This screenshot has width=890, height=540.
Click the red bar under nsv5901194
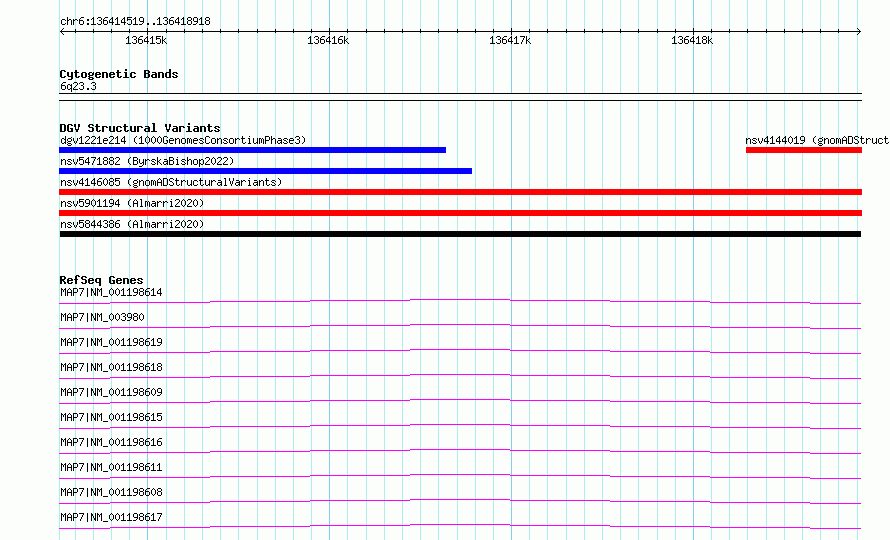pos(460,213)
